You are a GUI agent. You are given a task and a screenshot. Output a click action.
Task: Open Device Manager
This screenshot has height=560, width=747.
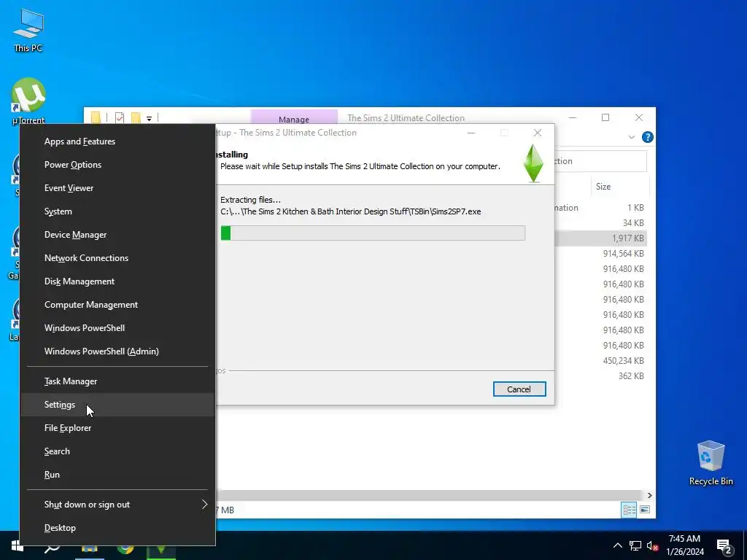click(x=117, y=235)
